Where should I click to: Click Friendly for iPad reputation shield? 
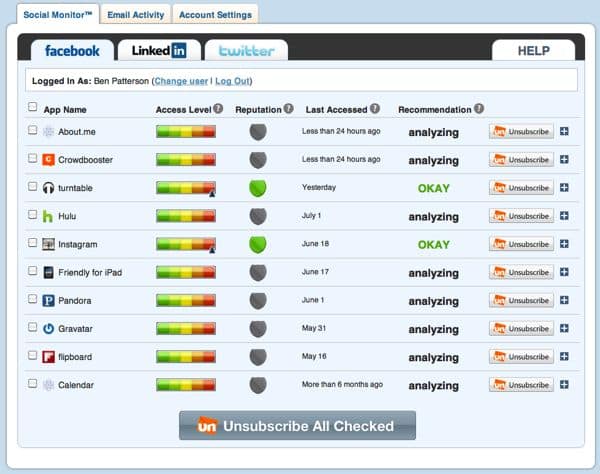(x=258, y=273)
